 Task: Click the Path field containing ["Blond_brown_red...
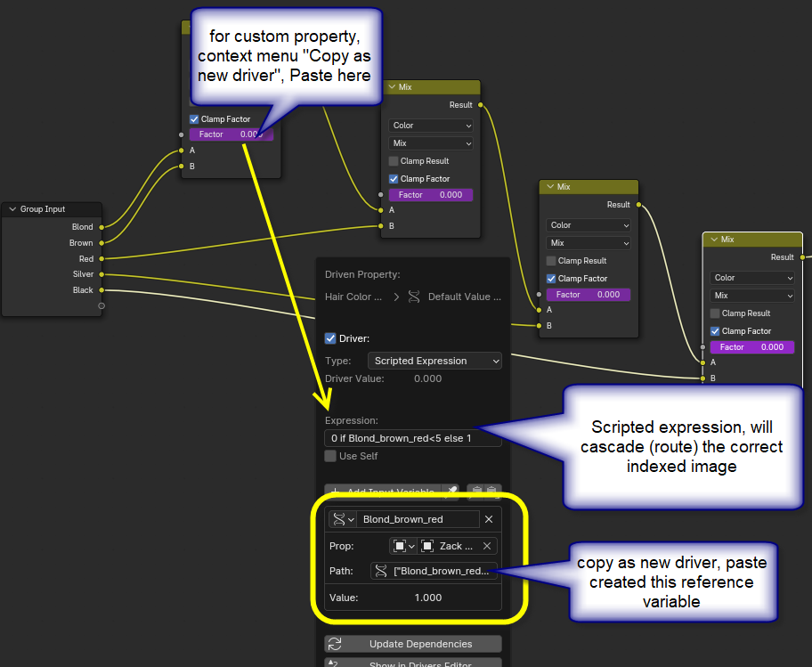click(434, 571)
